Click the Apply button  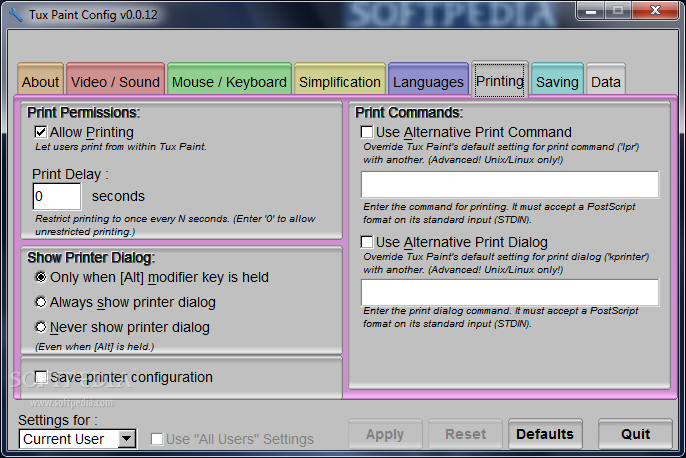click(385, 434)
